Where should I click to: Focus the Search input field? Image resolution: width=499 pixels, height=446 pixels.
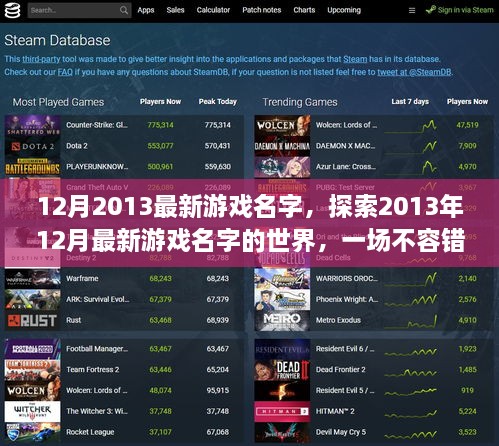click(79, 10)
